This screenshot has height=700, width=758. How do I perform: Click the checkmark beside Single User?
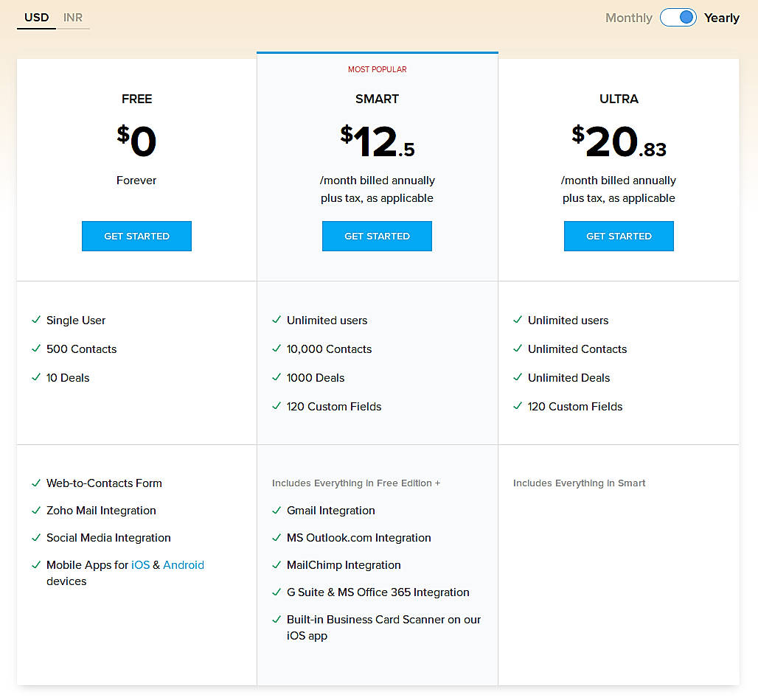pyautogui.click(x=36, y=321)
